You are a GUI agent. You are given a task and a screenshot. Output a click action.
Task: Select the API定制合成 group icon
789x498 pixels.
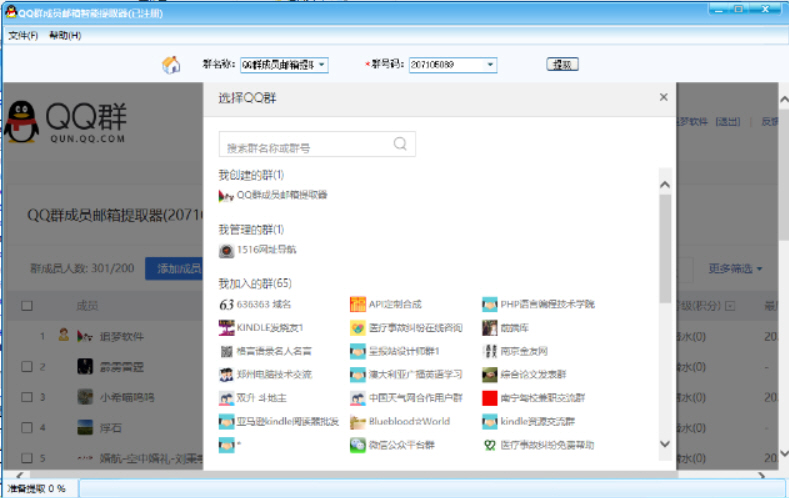[358, 304]
